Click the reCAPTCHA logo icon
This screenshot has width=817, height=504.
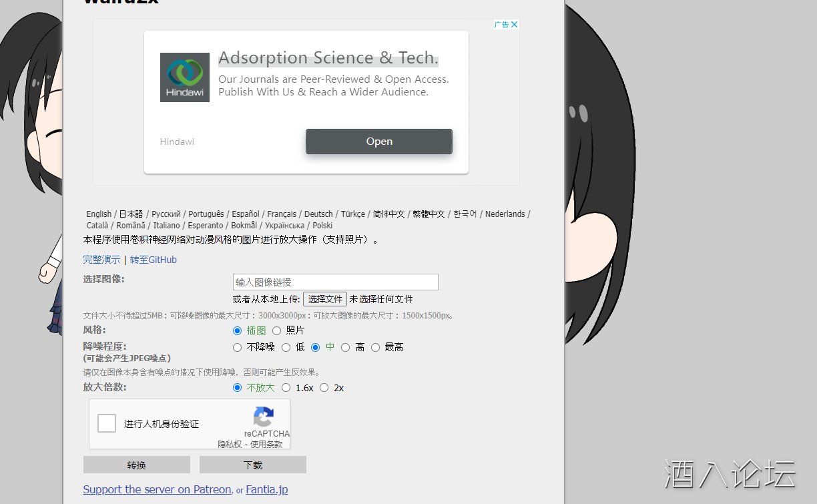[264, 418]
